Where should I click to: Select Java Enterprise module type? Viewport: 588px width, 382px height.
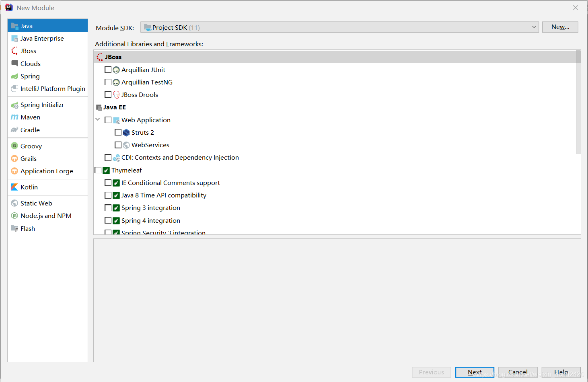pos(47,39)
